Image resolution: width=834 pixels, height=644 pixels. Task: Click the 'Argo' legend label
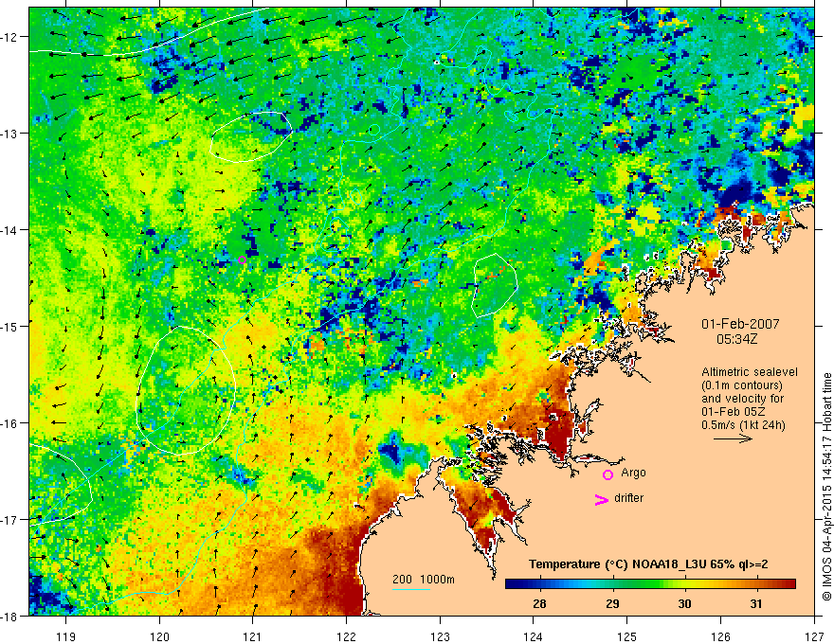pyautogui.click(x=633, y=473)
